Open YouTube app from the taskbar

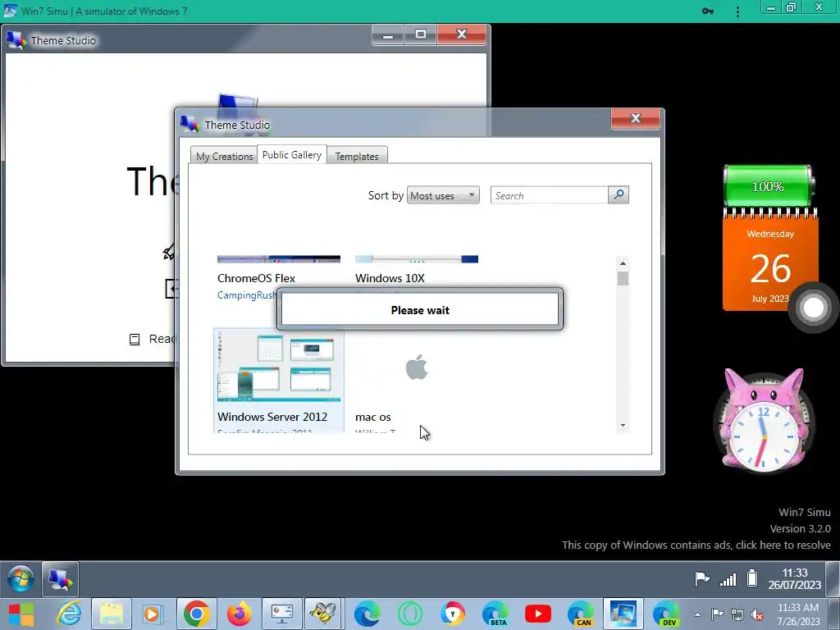[x=538, y=614]
